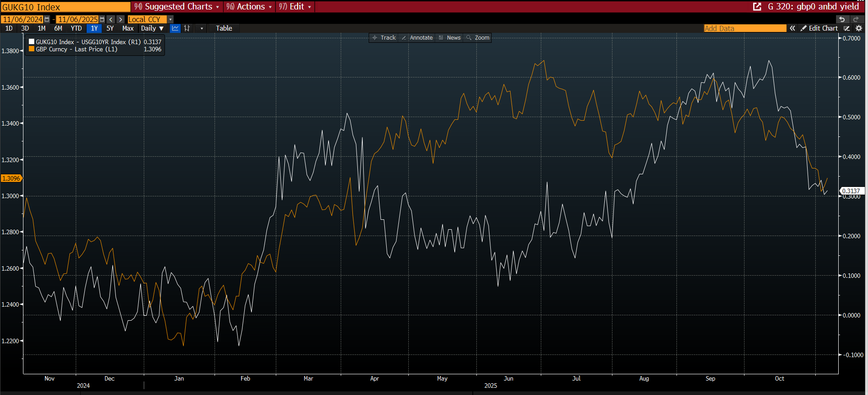Open the start date calendar picker
This screenshot has height=395, width=868.
(x=47, y=19)
